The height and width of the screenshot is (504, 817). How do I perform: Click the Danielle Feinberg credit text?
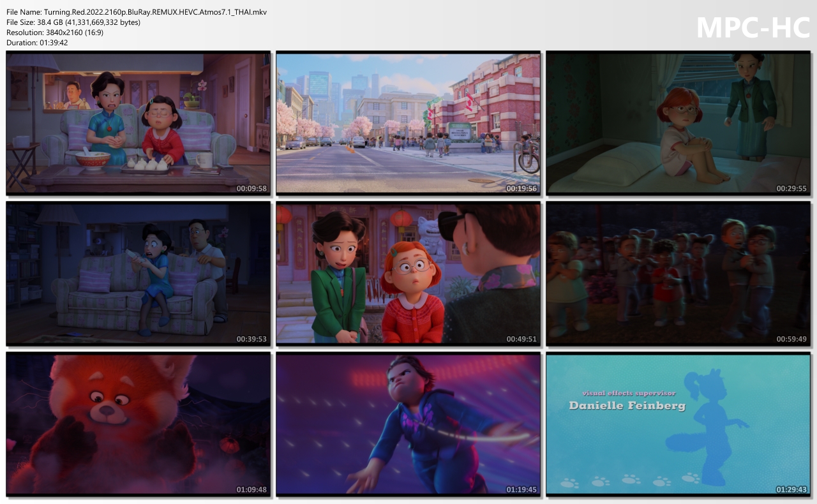pyautogui.click(x=627, y=406)
